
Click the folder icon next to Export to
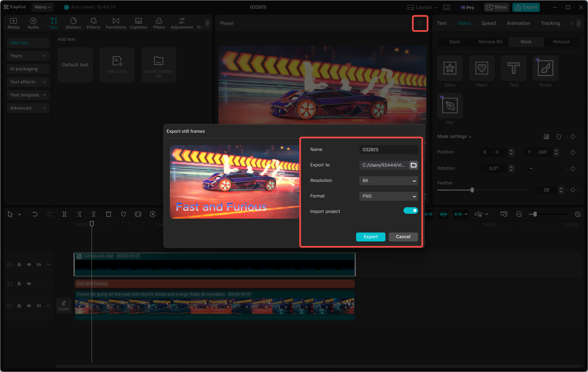414,165
